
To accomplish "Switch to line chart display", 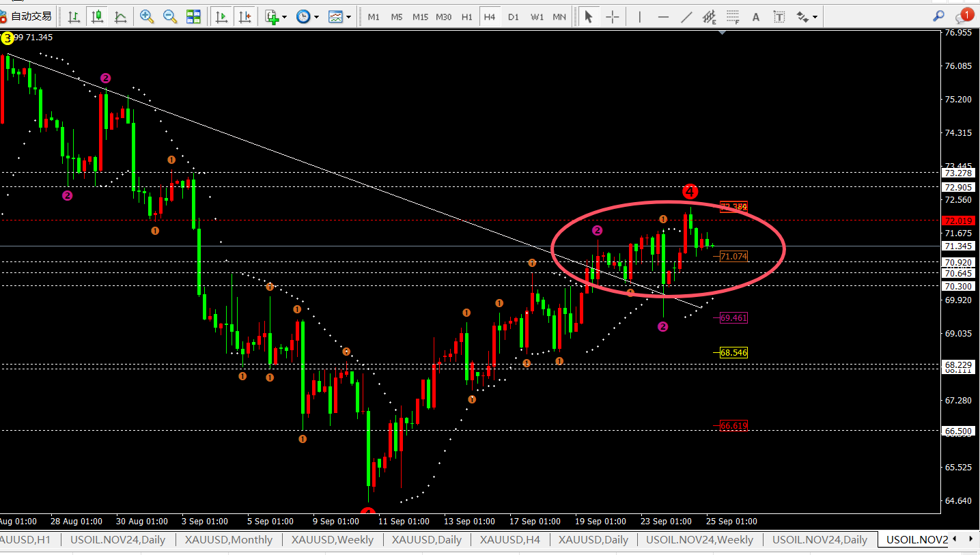I will pyautogui.click(x=120, y=16).
